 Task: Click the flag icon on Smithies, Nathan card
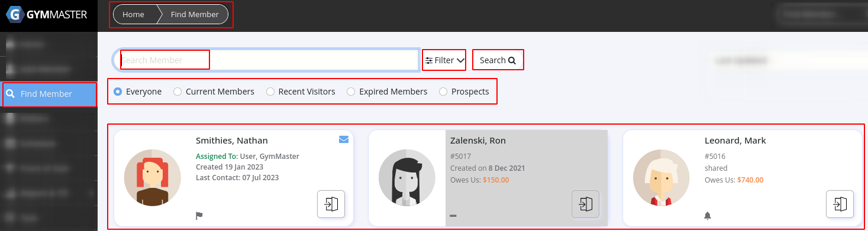tap(199, 216)
